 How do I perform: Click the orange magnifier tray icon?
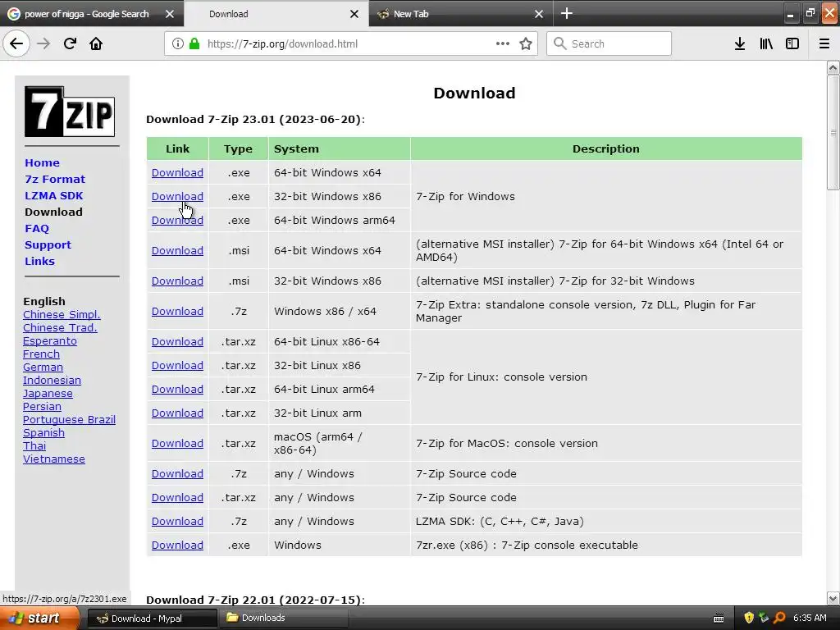click(x=779, y=618)
